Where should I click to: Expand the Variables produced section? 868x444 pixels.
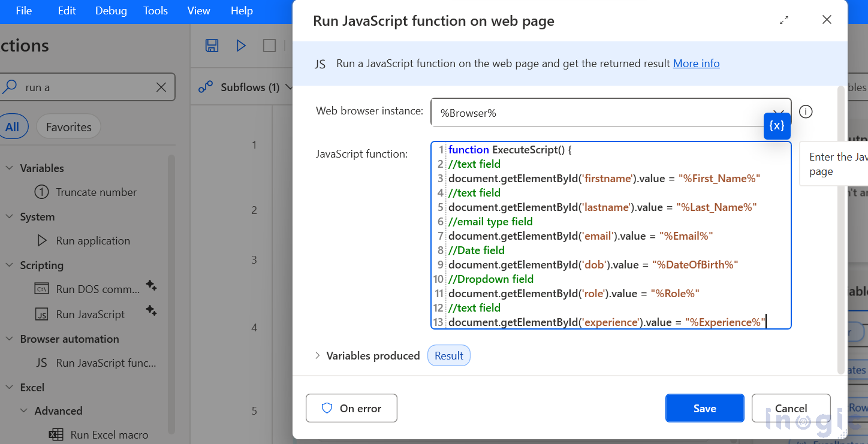click(x=318, y=355)
